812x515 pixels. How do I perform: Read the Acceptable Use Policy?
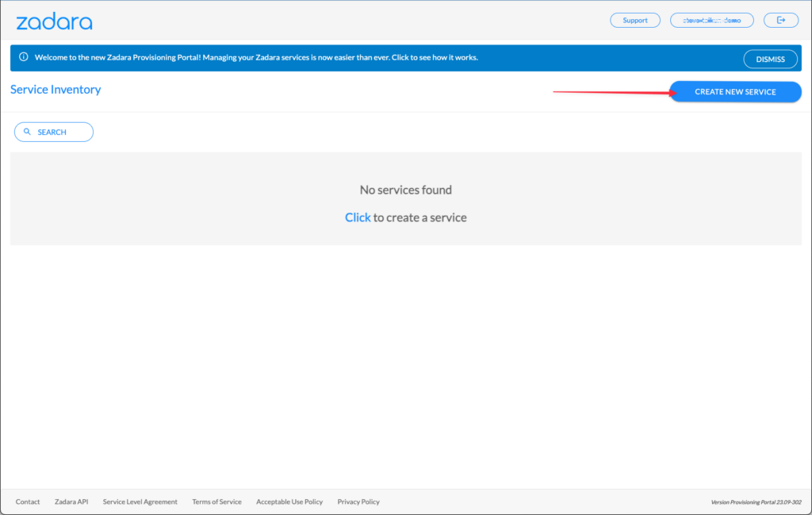coord(289,502)
